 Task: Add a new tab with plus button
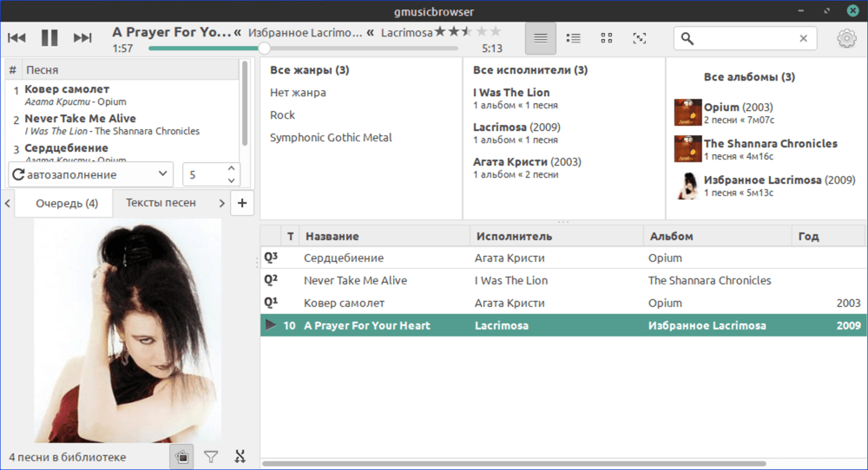[x=242, y=203]
